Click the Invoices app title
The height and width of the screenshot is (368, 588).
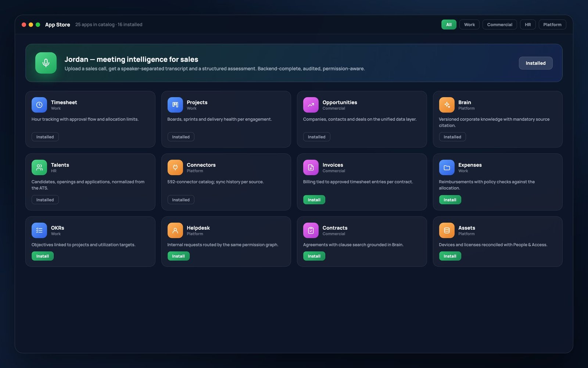(x=333, y=165)
